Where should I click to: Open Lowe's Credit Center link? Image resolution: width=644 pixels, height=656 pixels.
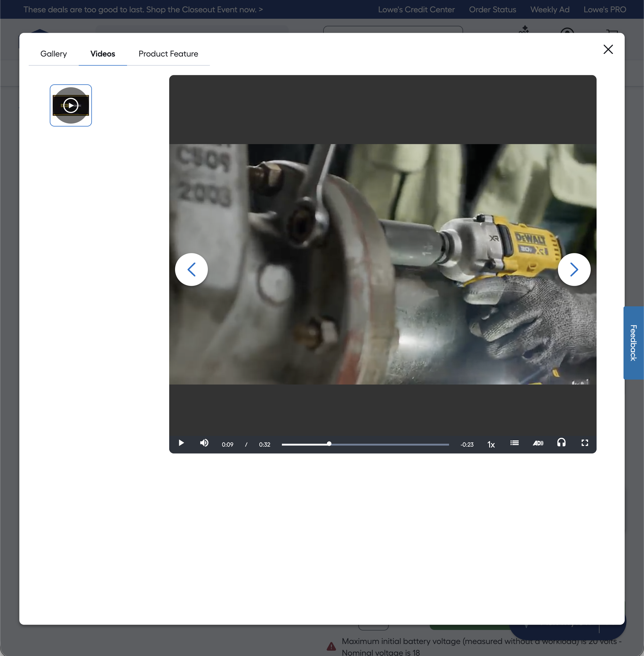pyautogui.click(x=416, y=9)
